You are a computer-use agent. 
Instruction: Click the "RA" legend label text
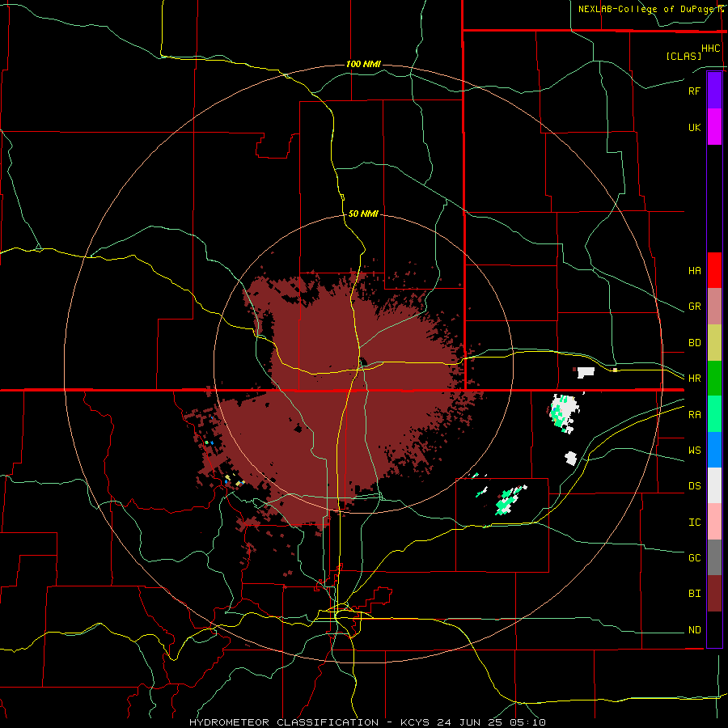pos(694,415)
